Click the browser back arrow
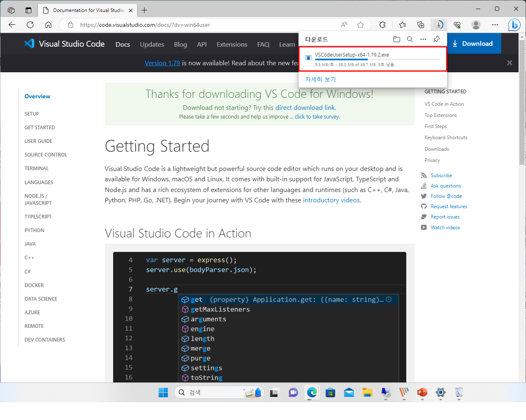 click(12, 25)
